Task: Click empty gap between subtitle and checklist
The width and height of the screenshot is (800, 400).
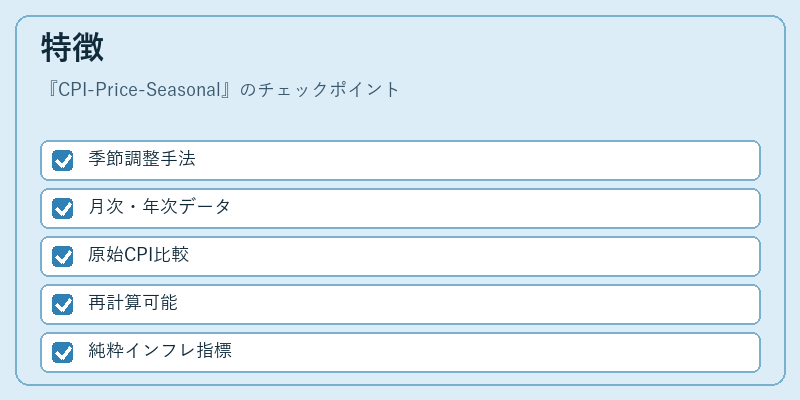Action: pyautogui.click(x=400, y=120)
